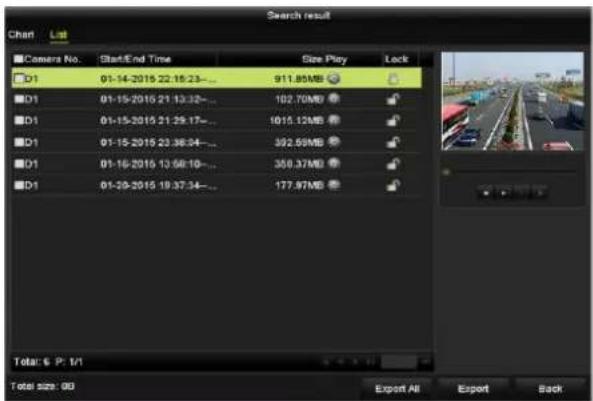Click the page number input field

[x=399, y=362]
